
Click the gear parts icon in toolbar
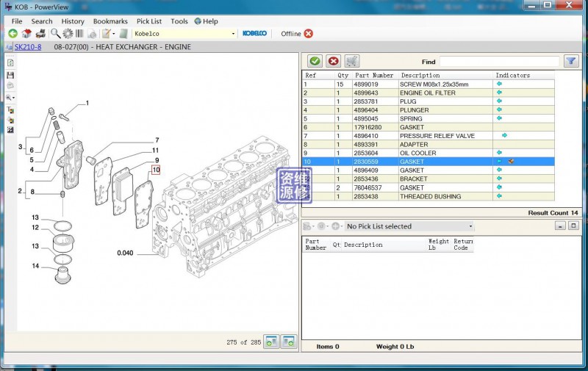[x=68, y=34]
